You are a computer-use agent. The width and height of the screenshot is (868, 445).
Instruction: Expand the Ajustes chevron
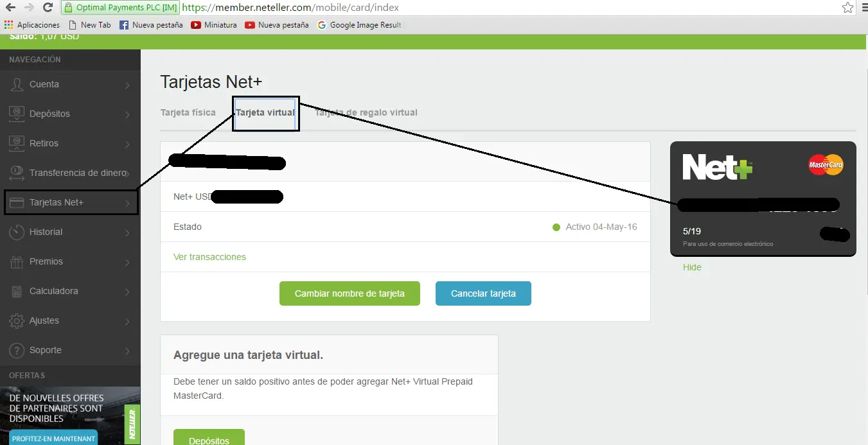pyautogui.click(x=127, y=322)
